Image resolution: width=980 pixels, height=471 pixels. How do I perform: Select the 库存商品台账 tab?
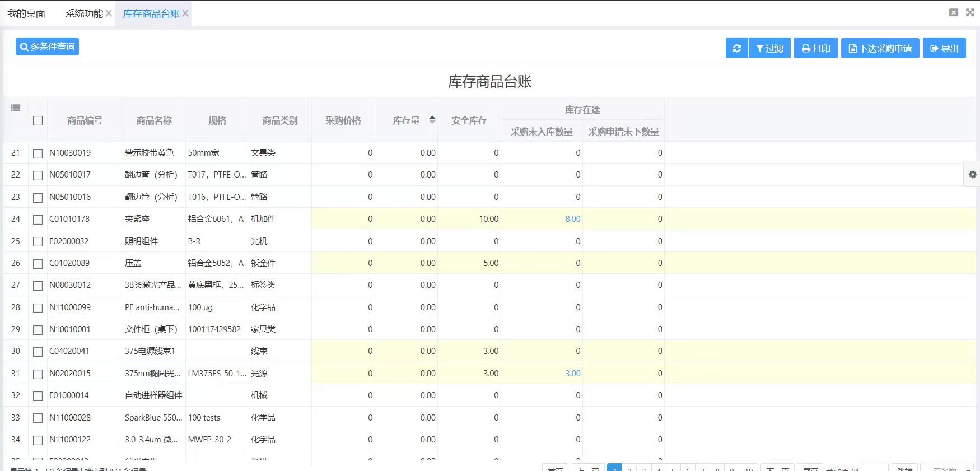pos(151,13)
